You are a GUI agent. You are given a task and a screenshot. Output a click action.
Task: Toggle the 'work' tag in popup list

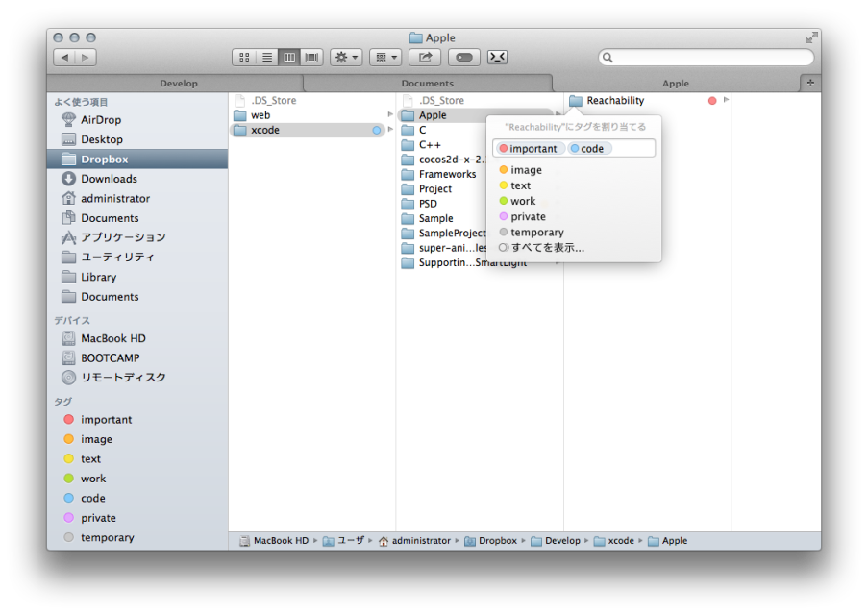pyautogui.click(x=523, y=202)
